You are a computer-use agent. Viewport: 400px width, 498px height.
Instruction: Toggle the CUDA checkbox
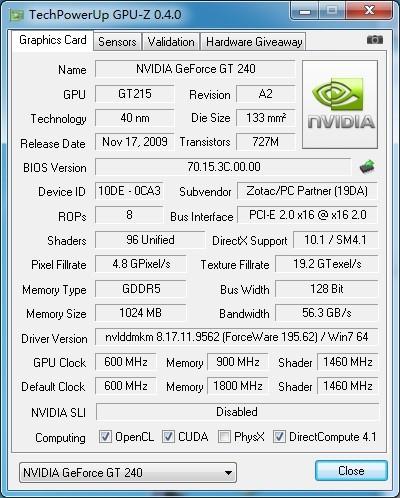coord(168,436)
